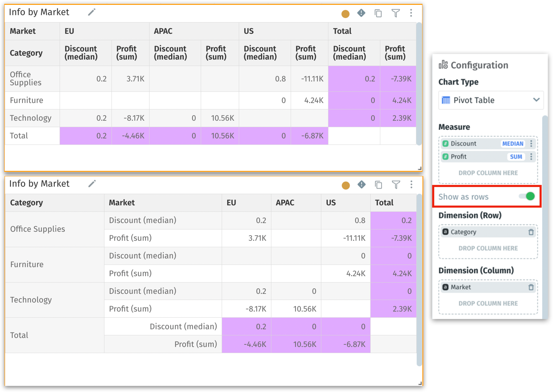Open three-dot menu on bottom chart

[411, 185]
